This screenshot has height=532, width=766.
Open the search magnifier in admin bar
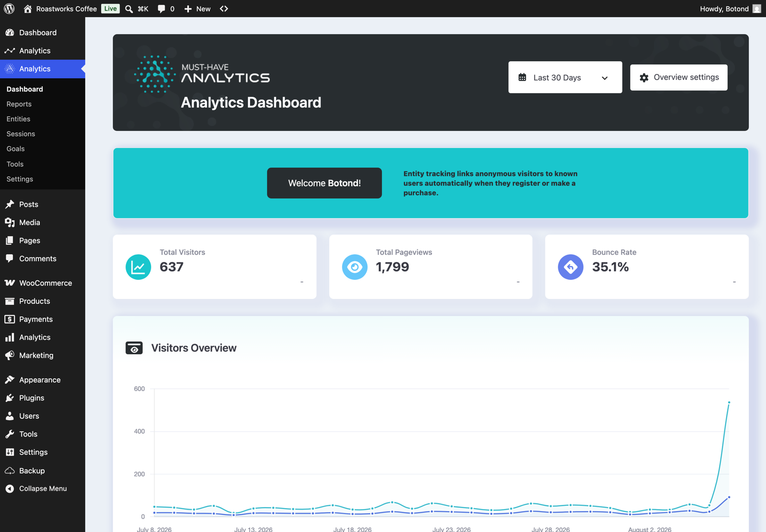pos(129,9)
